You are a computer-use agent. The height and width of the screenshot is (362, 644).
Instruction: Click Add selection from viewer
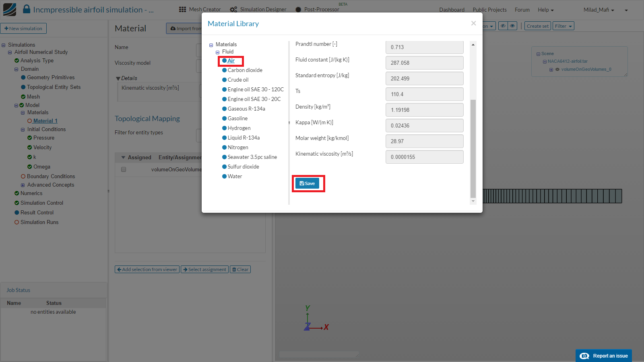(147, 269)
